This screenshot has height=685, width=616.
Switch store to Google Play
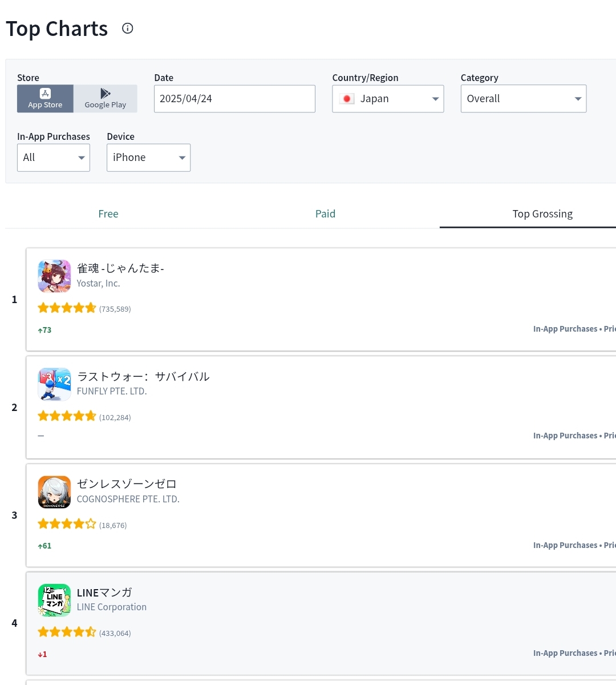106,99
